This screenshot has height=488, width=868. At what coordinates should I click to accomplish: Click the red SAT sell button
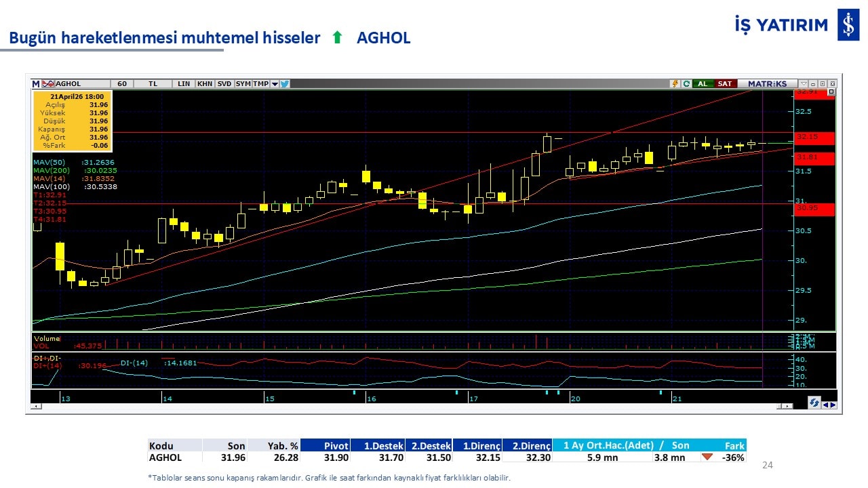click(725, 84)
